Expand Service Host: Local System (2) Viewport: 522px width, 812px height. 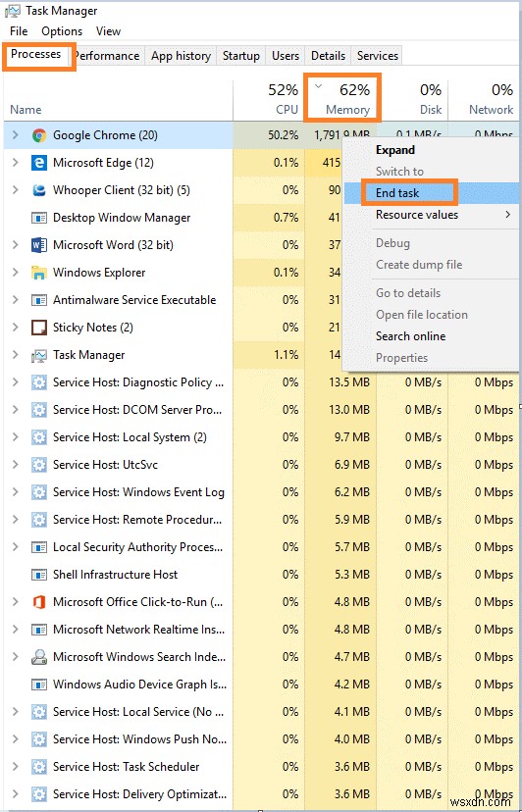[15, 437]
